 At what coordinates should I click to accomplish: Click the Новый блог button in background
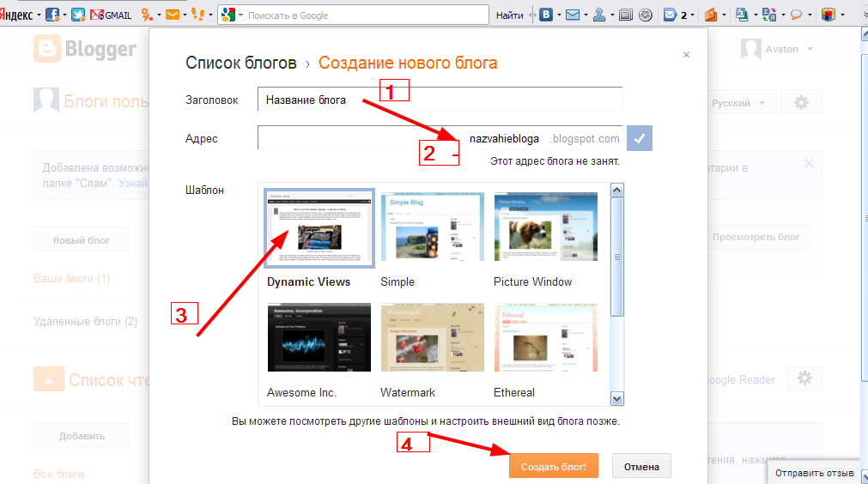tap(82, 240)
